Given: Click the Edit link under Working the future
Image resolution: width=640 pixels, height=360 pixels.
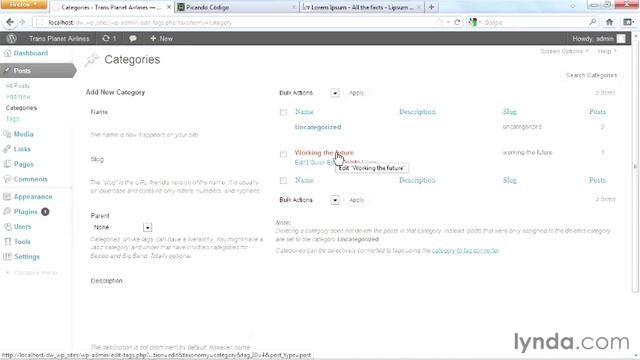Looking at the screenshot, I should 300,162.
